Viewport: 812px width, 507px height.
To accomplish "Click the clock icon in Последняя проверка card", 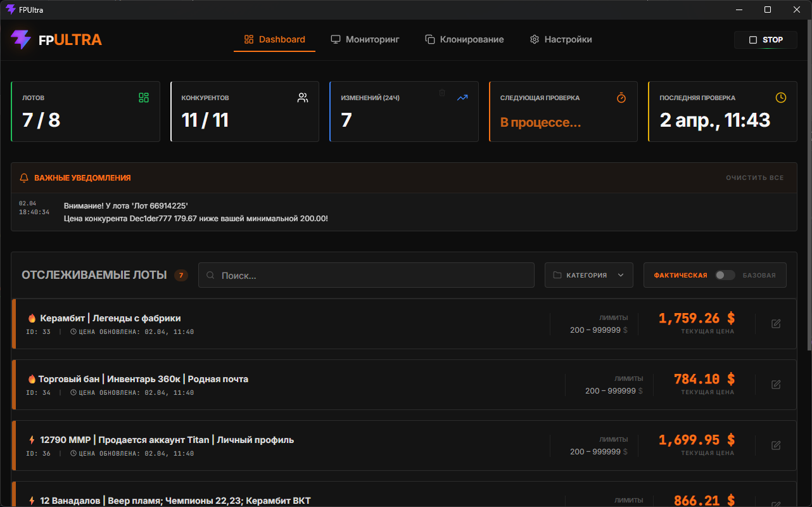I will [781, 98].
